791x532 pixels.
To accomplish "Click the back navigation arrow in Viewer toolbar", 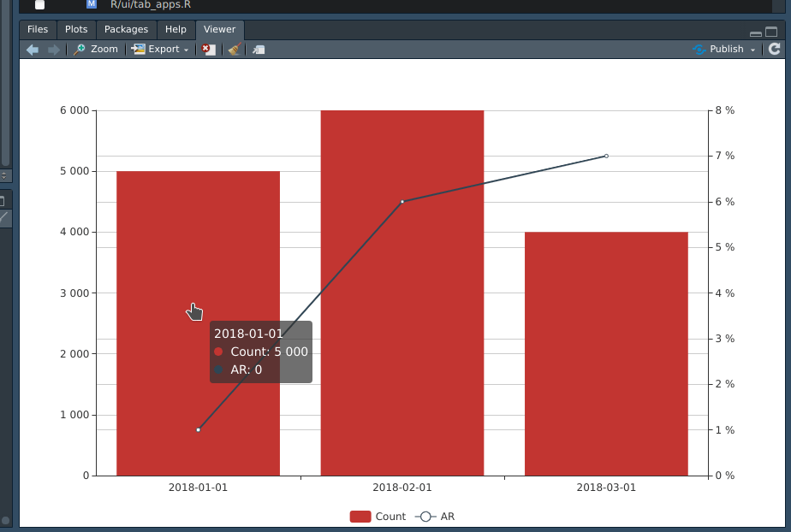I will click(x=32, y=49).
